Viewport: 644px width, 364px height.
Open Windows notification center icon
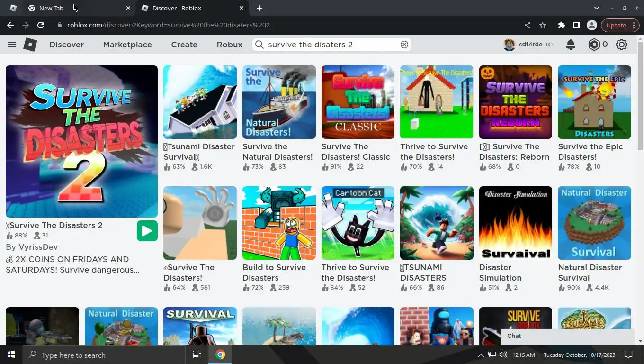[x=628, y=355]
